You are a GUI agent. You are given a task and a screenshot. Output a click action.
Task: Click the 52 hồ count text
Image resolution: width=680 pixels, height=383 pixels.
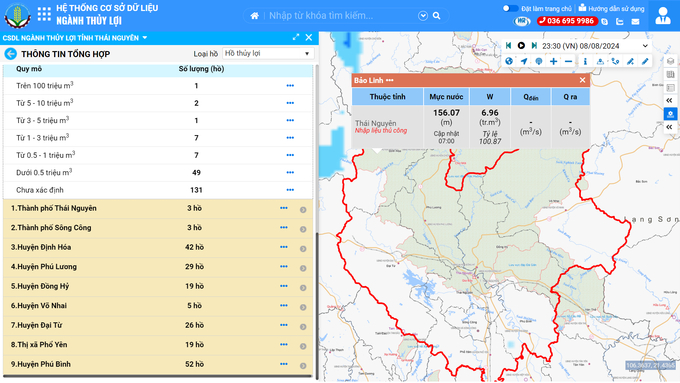(x=194, y=364)
